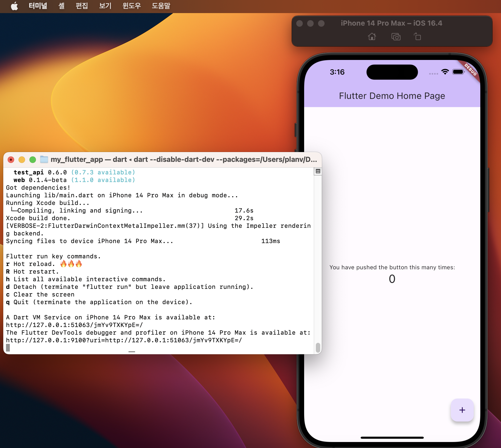Zoom the terminal window with green button
This screenshot has width=501, height=448.
point(33,160)
